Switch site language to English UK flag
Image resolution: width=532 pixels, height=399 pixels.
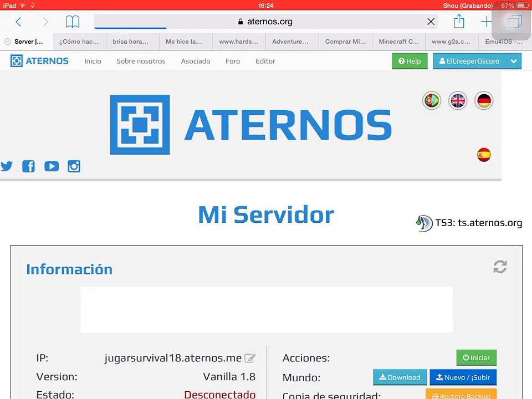(x=458, y=100)
